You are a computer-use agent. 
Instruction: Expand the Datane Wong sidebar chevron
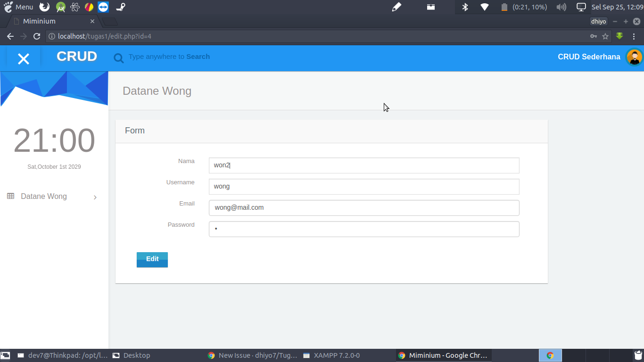95,197
